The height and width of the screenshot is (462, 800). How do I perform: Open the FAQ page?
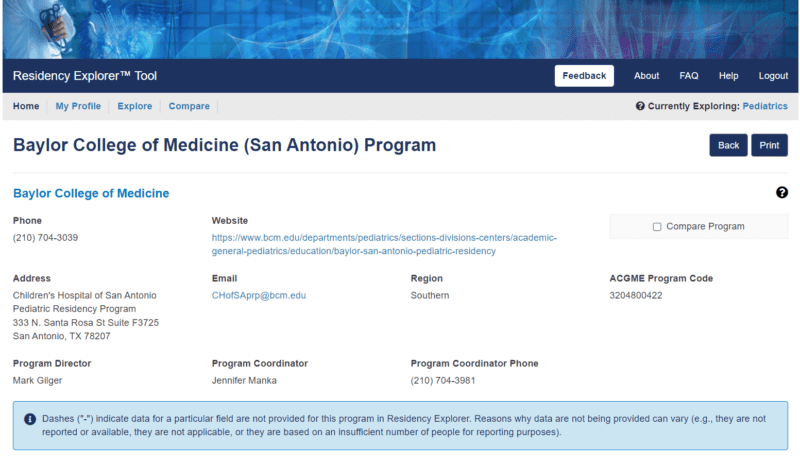(x=689, y=76)
